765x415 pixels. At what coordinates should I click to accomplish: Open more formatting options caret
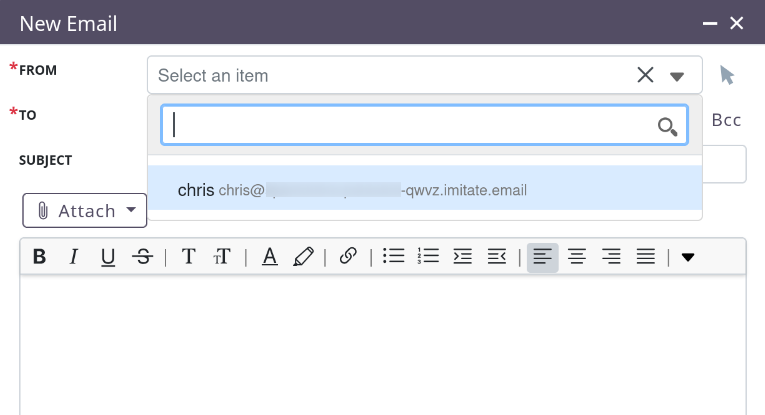[x=688, y=257]
